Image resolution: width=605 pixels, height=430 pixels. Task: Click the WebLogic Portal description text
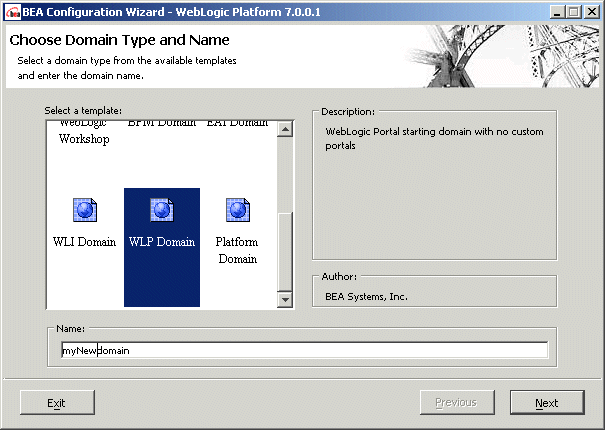point(434,139)
